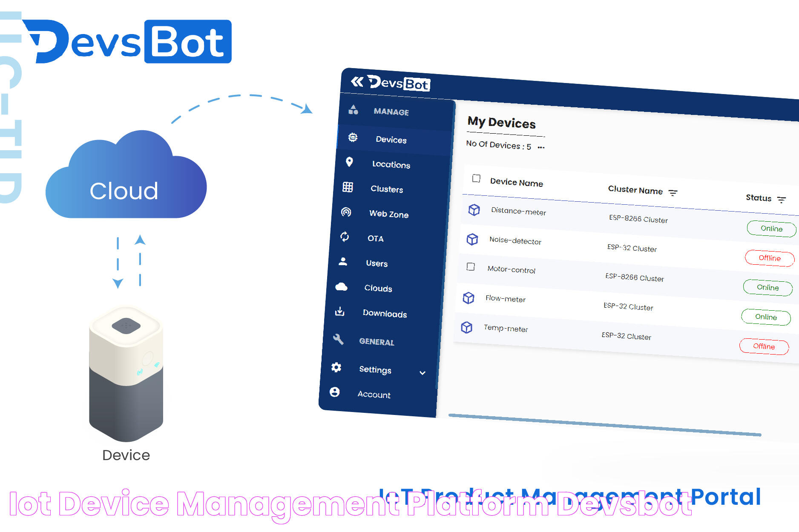Screen dimensions: 799x532
Task: Open the three-dot menu beside device count
Action: click(x=541, y=148)
